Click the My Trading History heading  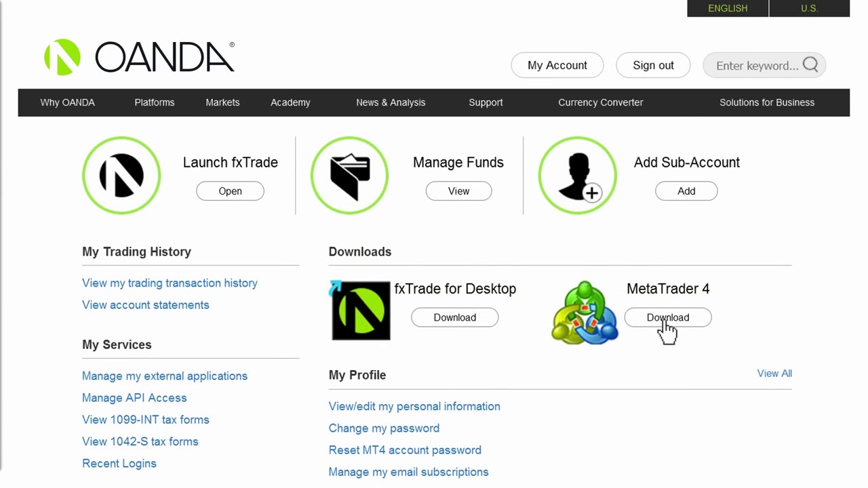[x=136, y=251]
